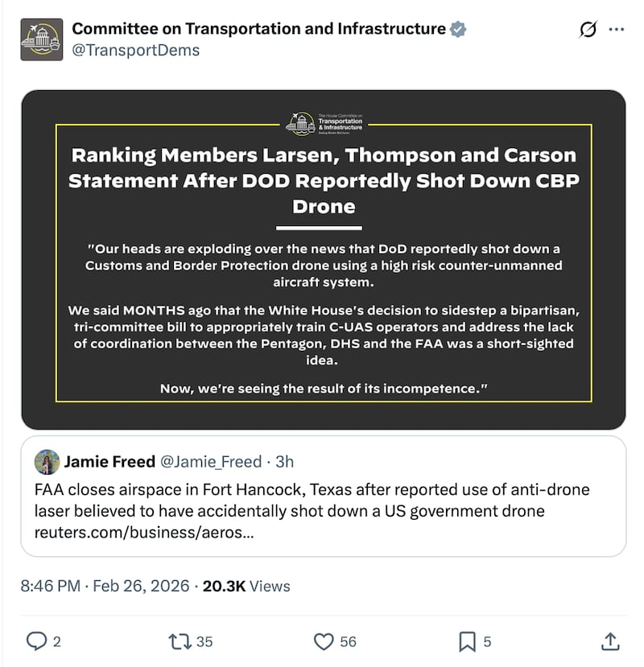The image size is (644, 667).
Task: Click the Committee profile avatar
Action: point(41,39)
